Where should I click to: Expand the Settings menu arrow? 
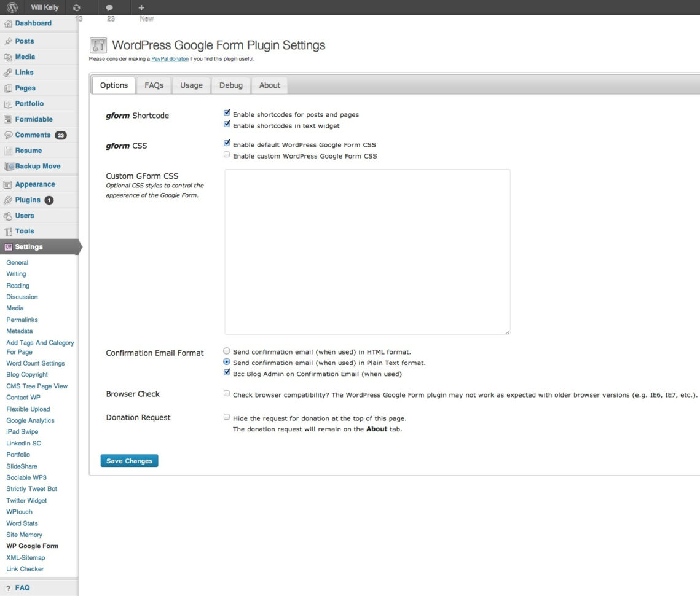click(79, 246)
